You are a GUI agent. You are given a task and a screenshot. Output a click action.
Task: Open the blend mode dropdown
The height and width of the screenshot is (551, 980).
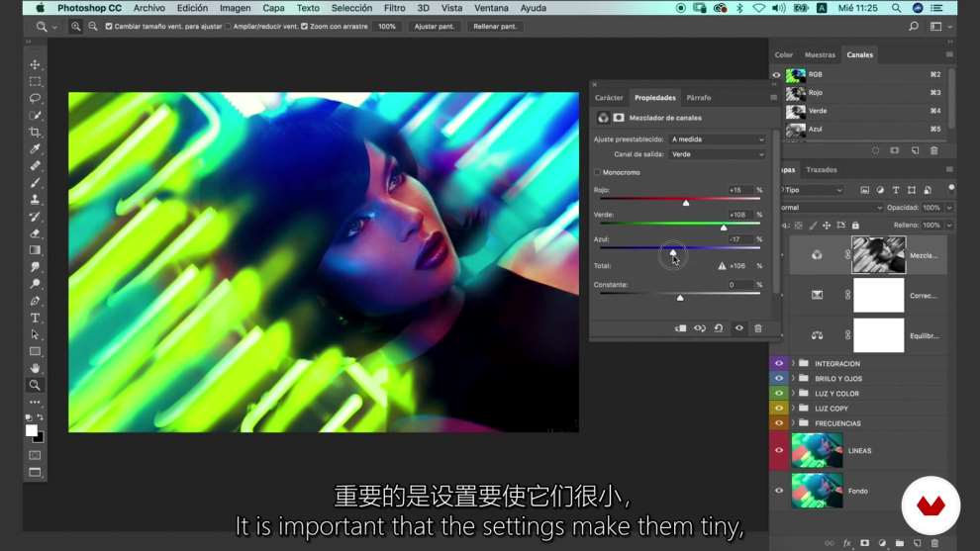[x=832, y=208]
